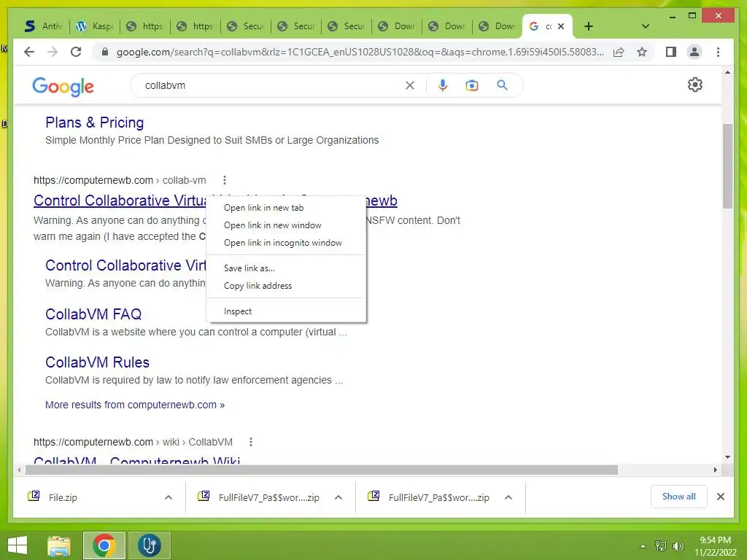This screenshot has width=747, height=560.
Task: Click the Google search input field
Action: click(x=271, y=85)
